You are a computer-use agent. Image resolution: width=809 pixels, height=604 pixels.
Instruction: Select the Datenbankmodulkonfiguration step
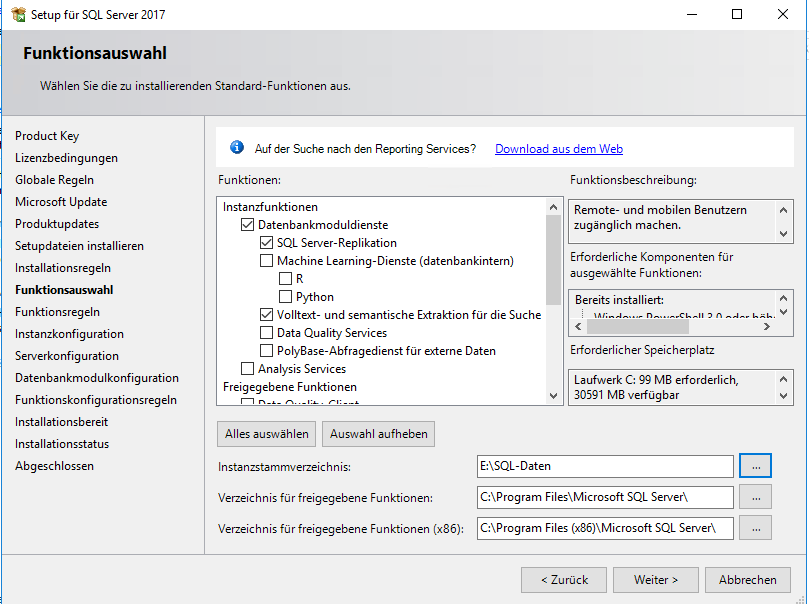point(96,378)
